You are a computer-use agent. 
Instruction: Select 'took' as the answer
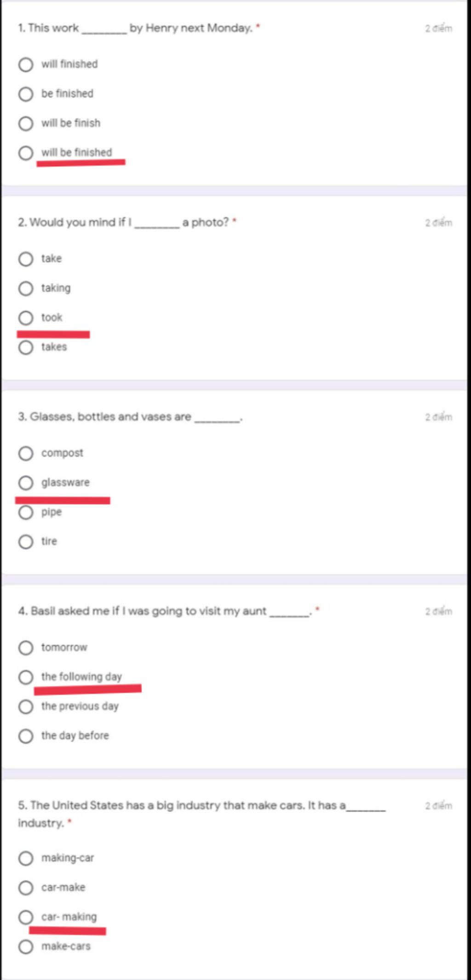pos(26,318)
